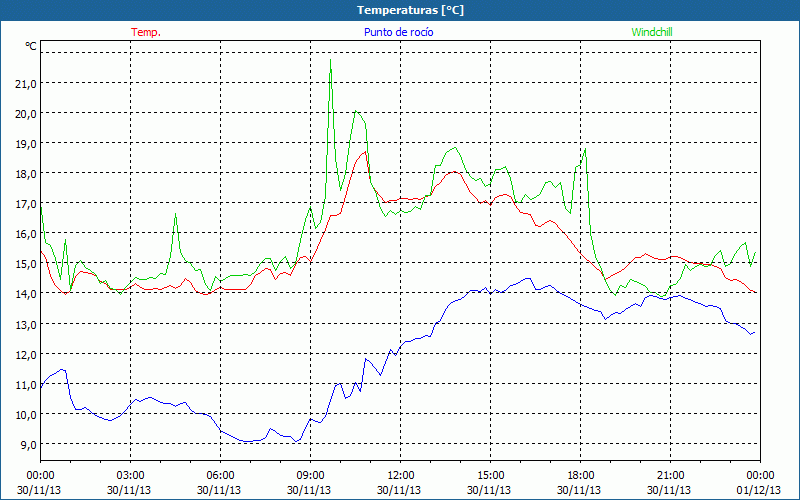Click the blue Punto de rocío legend label
This screenshot has width=800, height=500.
(x=398, y=32)
